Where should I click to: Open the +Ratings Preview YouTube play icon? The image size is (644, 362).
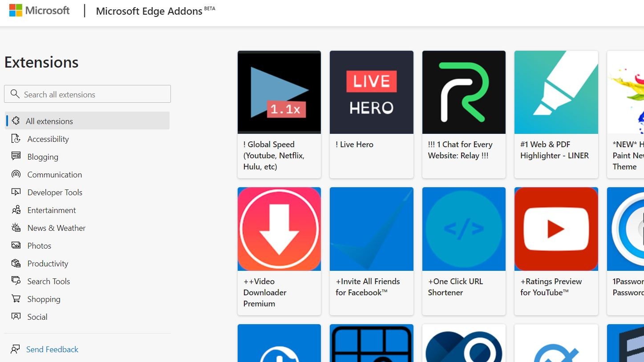pyautogui.click(x=556, y=229)
